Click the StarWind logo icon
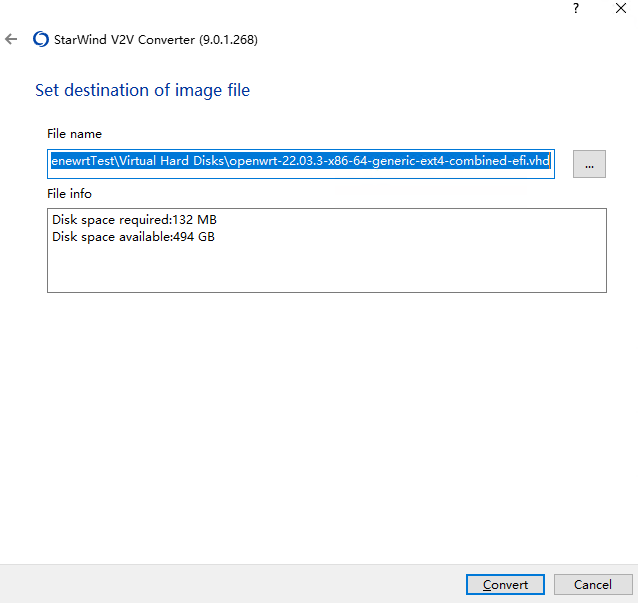The width and height of the screenshot is (638, 603). tap(41, 39)
